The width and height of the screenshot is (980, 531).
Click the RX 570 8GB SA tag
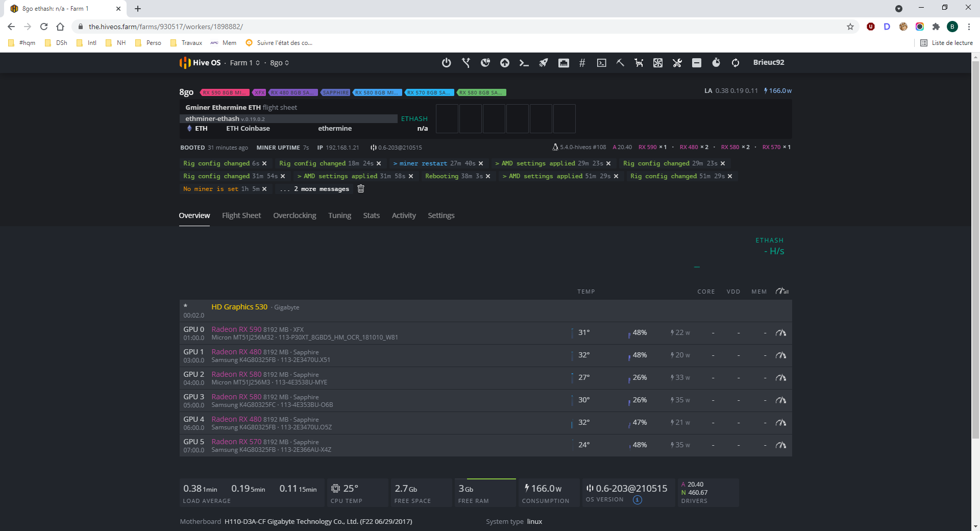(429, 92)
